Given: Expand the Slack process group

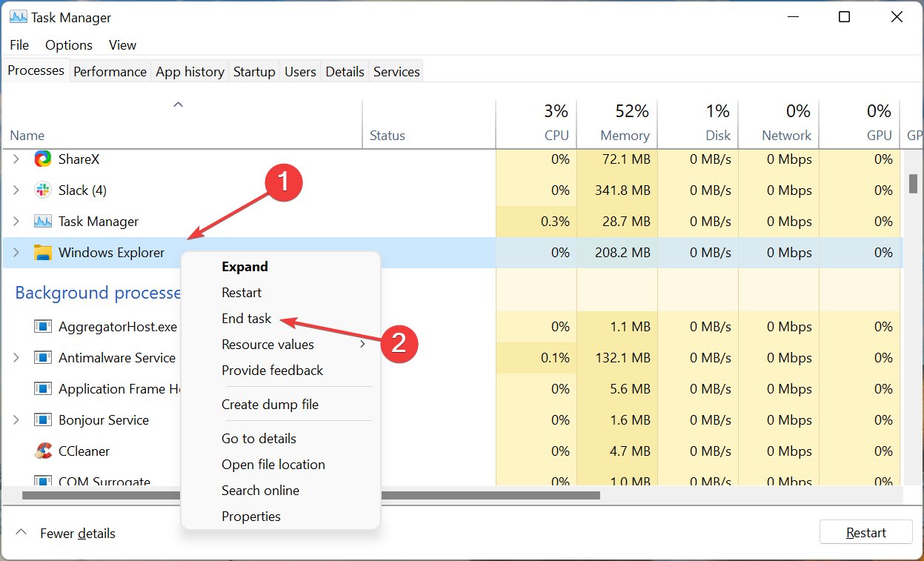Looking at the screenshot, I should (15, 190).
